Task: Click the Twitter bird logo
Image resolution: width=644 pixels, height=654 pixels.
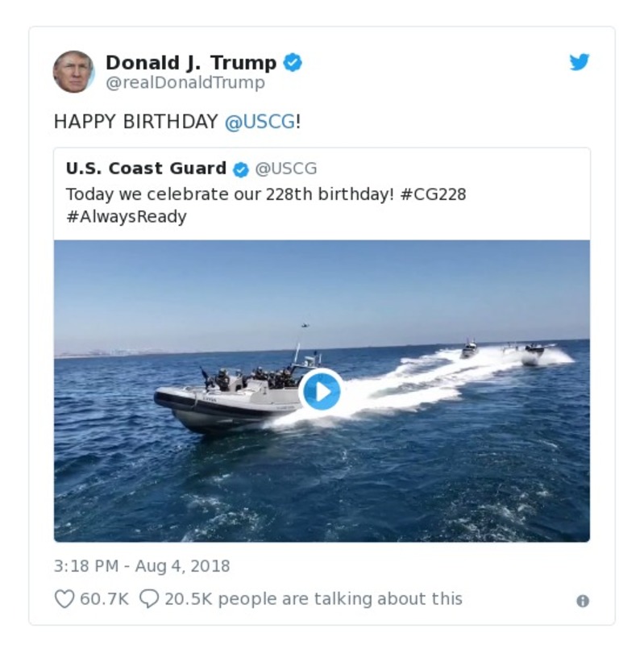Action: pos(580,61)
